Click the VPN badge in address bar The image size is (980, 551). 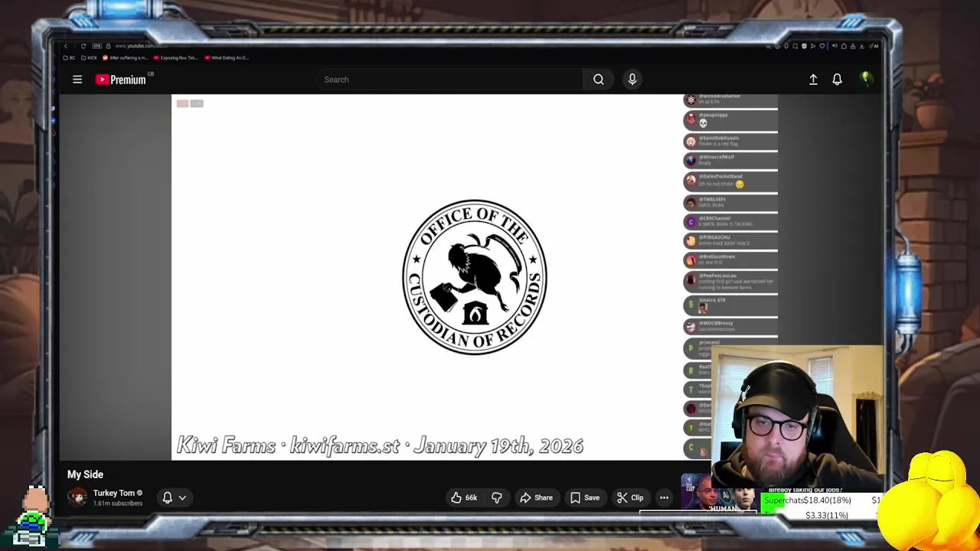pos(97,46)
